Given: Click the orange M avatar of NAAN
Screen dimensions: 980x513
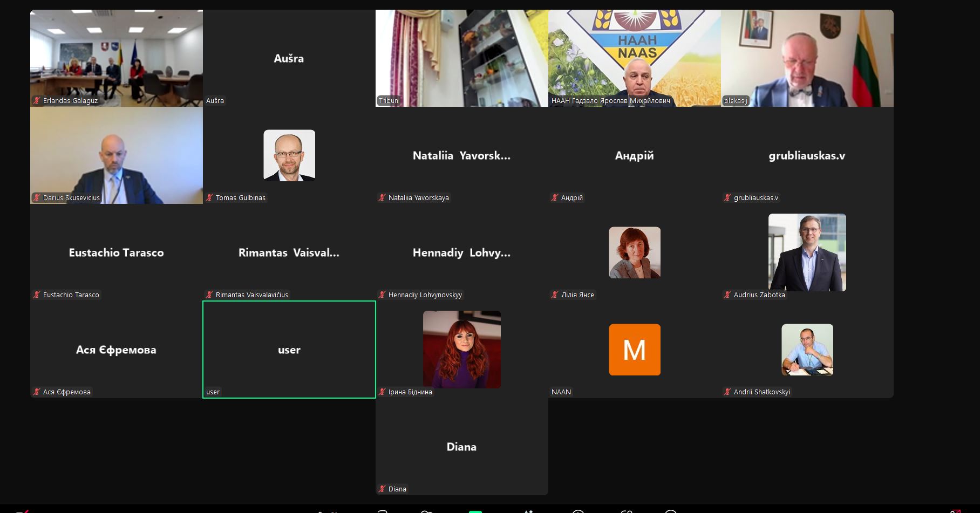Looking at the screenshot, I should (634, 350).
